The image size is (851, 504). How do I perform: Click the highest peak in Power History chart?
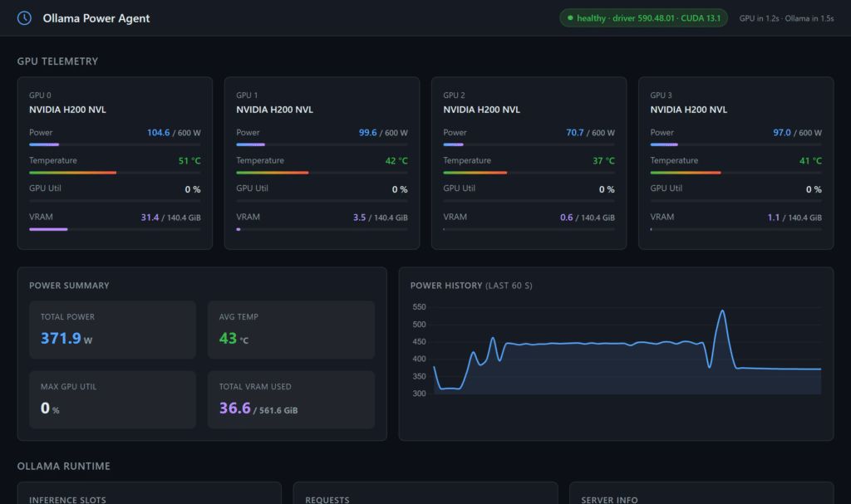(722, 311)
